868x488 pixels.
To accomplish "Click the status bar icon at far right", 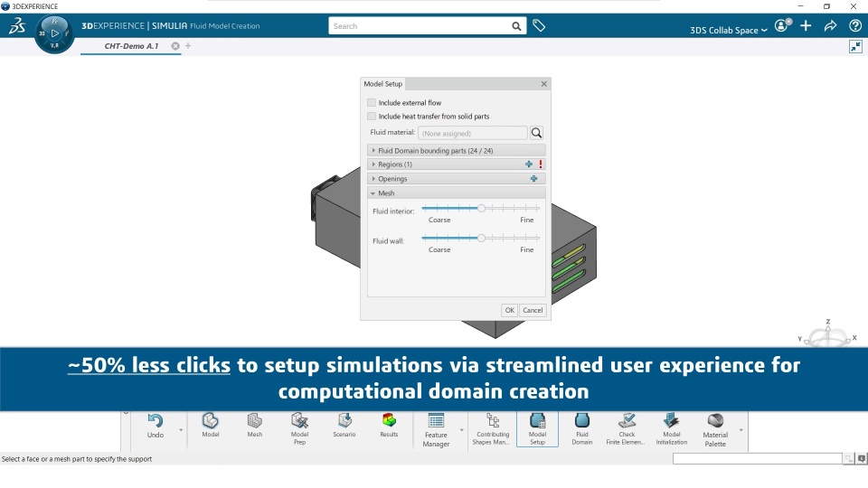I will pos(862,459).
